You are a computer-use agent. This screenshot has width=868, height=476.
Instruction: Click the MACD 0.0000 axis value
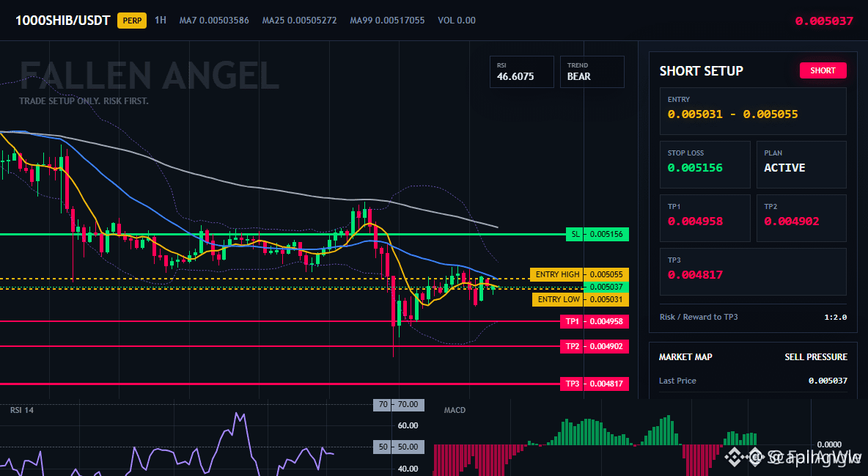pyautogui.click(x=829, y=444)
